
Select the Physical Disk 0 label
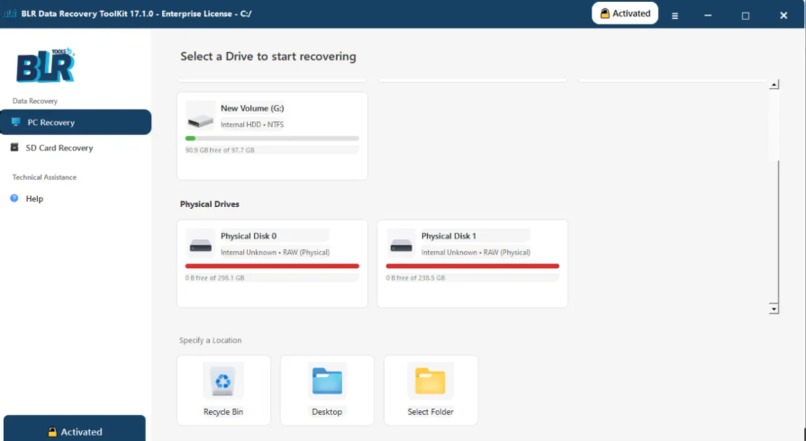click(249, 236)
